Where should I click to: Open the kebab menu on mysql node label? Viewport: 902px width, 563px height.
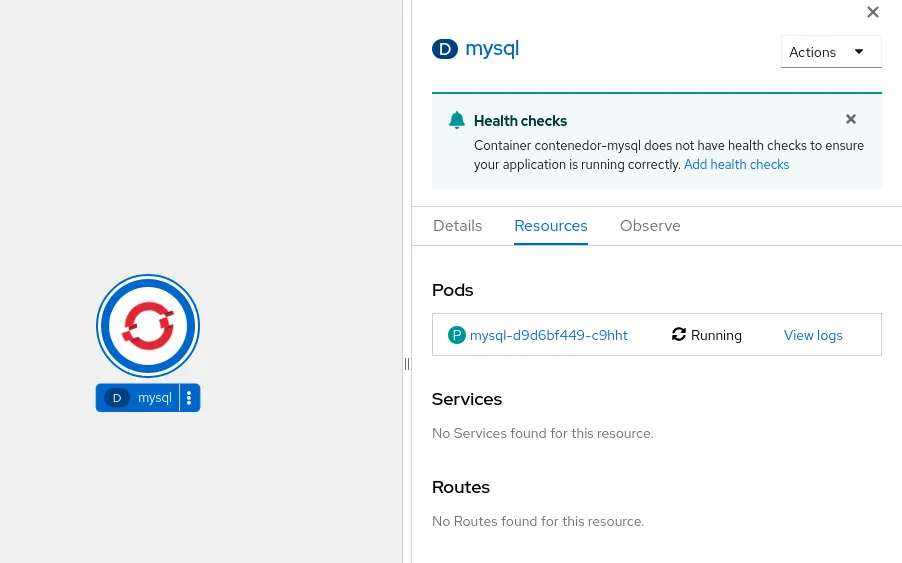pos(189,398)
